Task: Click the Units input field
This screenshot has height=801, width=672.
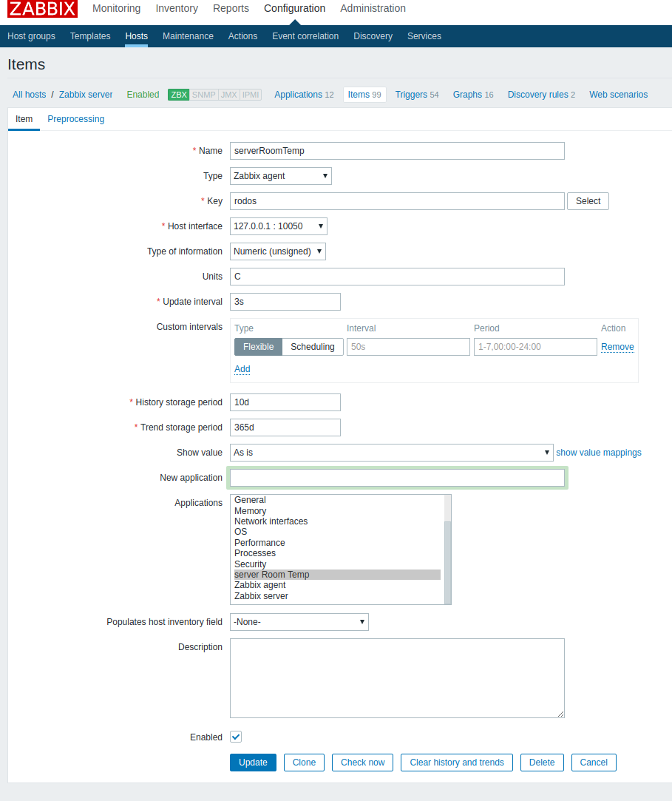Action: (x=397, y=277)
